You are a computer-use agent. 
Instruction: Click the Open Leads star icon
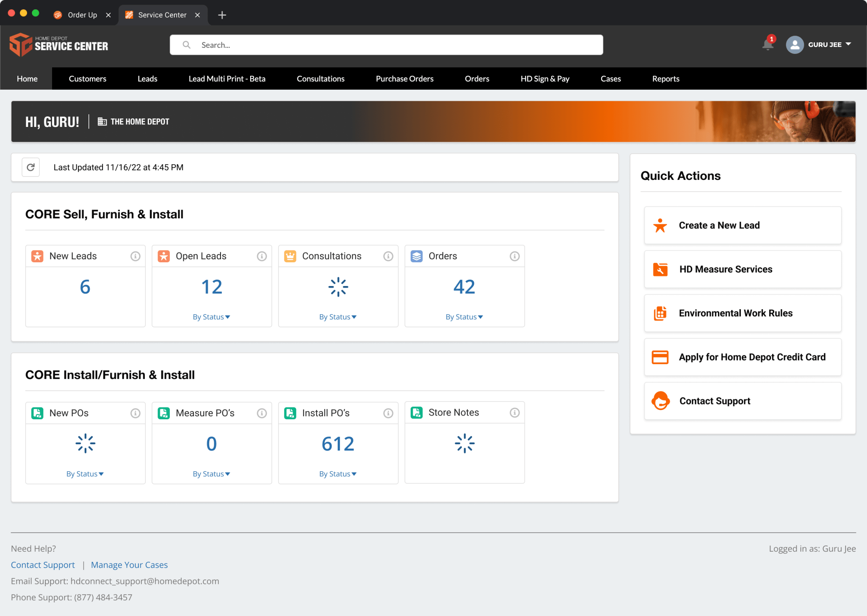pos(164,256)
